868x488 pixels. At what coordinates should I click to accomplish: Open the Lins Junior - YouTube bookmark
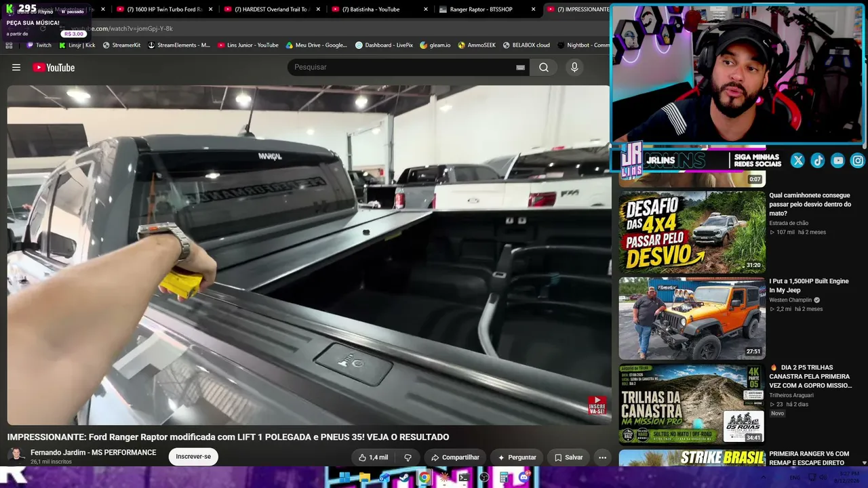[248, 45]
